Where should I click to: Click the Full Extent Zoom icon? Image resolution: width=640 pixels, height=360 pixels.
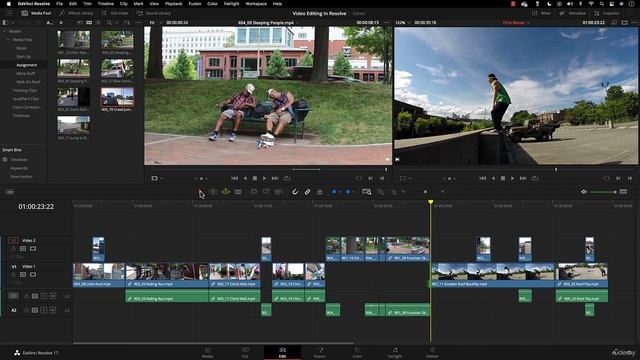(x=366, y=192)
